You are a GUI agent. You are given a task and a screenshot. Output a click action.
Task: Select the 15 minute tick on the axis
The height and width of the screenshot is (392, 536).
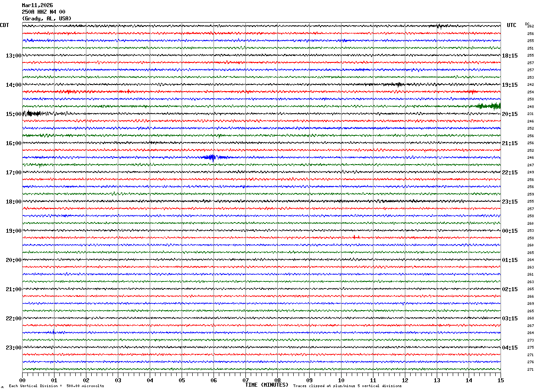[500, 380]
